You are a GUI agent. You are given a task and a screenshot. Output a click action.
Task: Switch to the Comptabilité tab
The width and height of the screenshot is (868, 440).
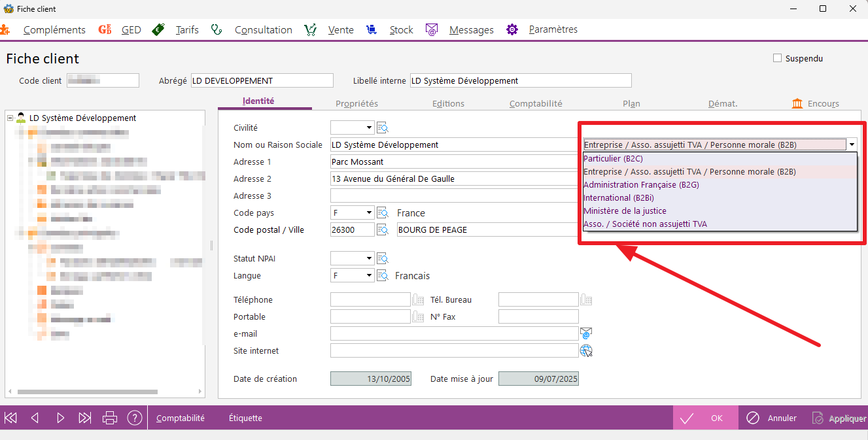(536, 103)
